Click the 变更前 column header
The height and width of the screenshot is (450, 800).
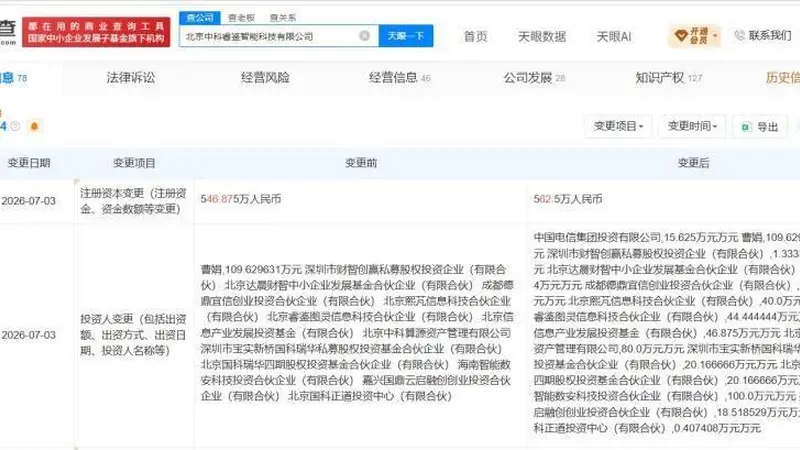click(x=361, y=163)
